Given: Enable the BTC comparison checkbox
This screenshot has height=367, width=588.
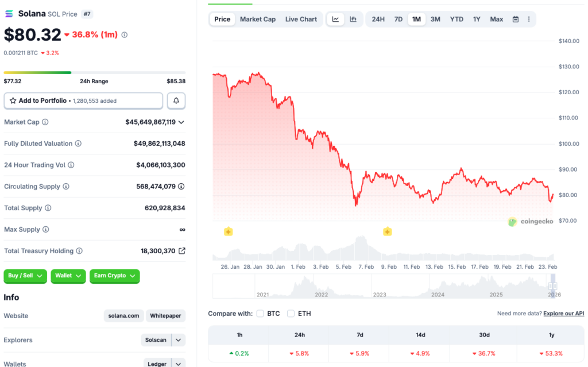Looking at the screenshot, I should 260,314.
